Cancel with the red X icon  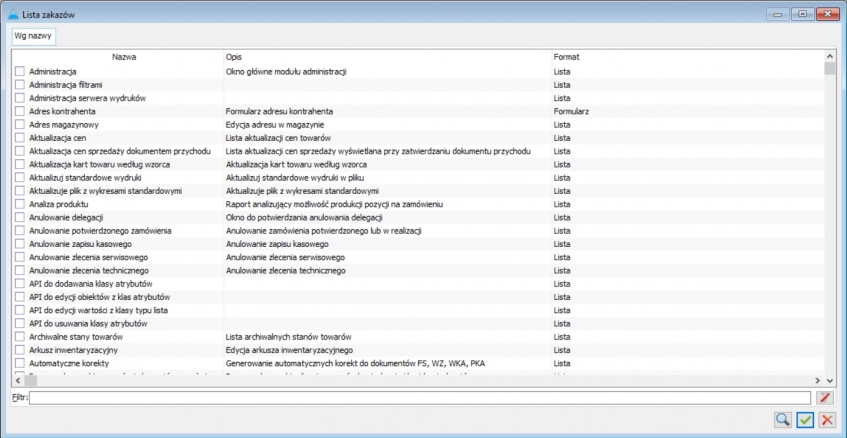click(826, 421)
